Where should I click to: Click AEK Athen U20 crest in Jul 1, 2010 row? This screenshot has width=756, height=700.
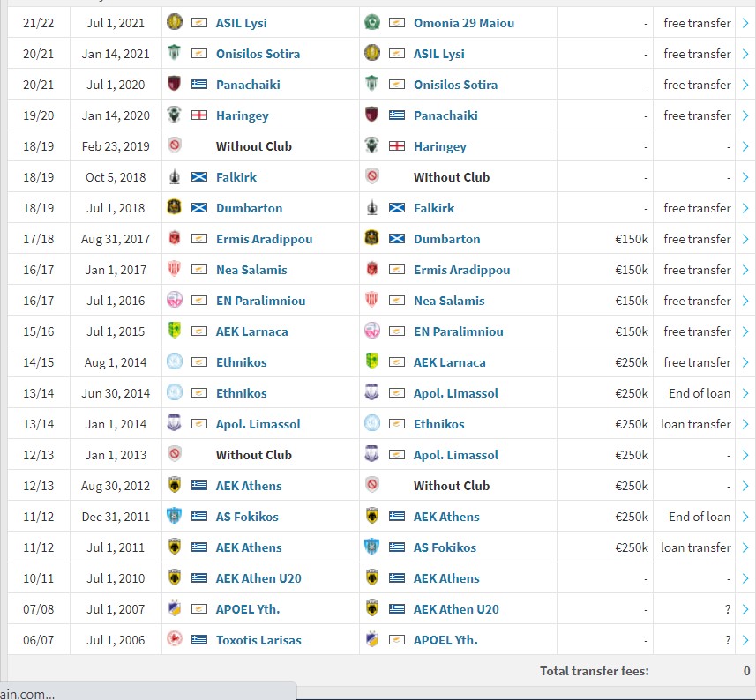click(174, 577)
